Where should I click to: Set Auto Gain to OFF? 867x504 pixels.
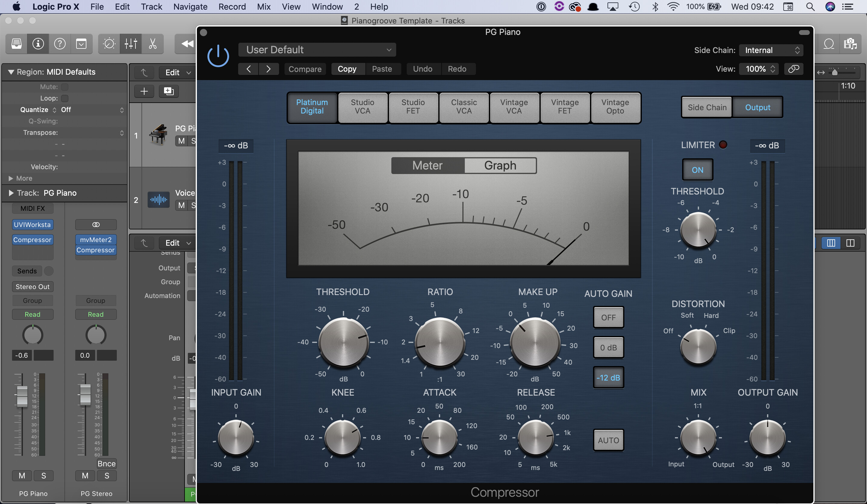pyautogui.click(x=608, y=317)
